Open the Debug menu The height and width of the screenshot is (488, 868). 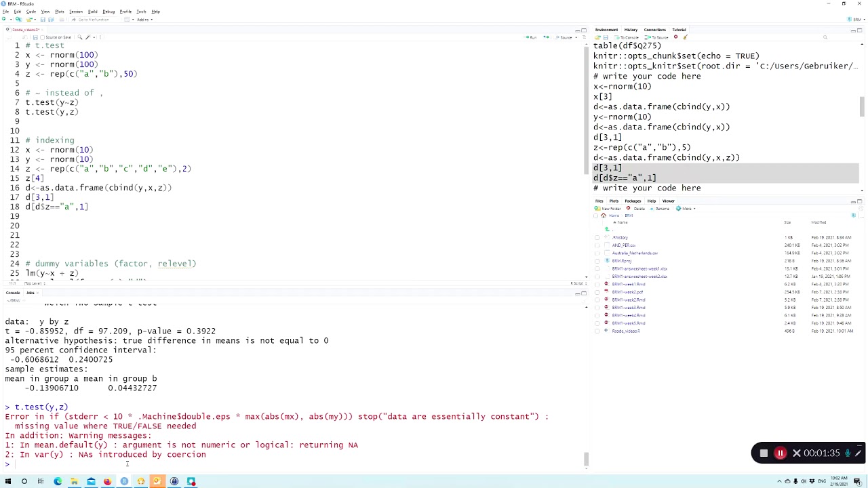tap(108, 12)
